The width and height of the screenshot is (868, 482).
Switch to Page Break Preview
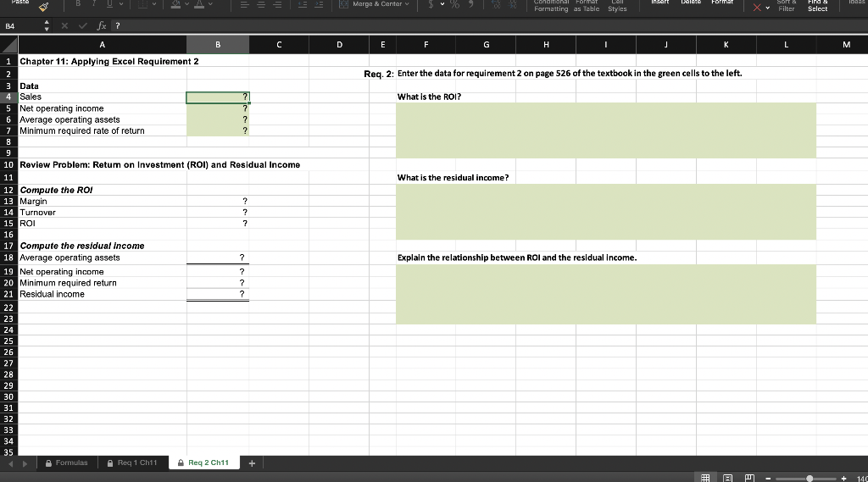point(749,478)
